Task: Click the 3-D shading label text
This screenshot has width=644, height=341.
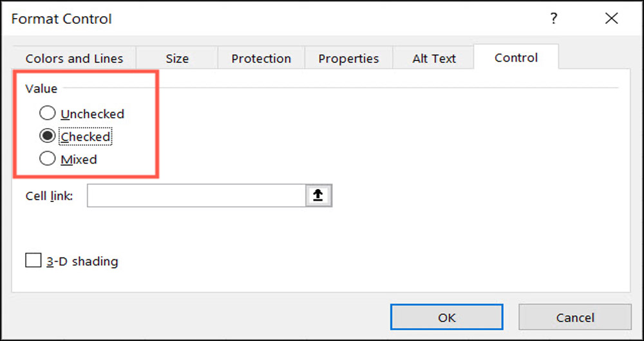Action: 81,261
